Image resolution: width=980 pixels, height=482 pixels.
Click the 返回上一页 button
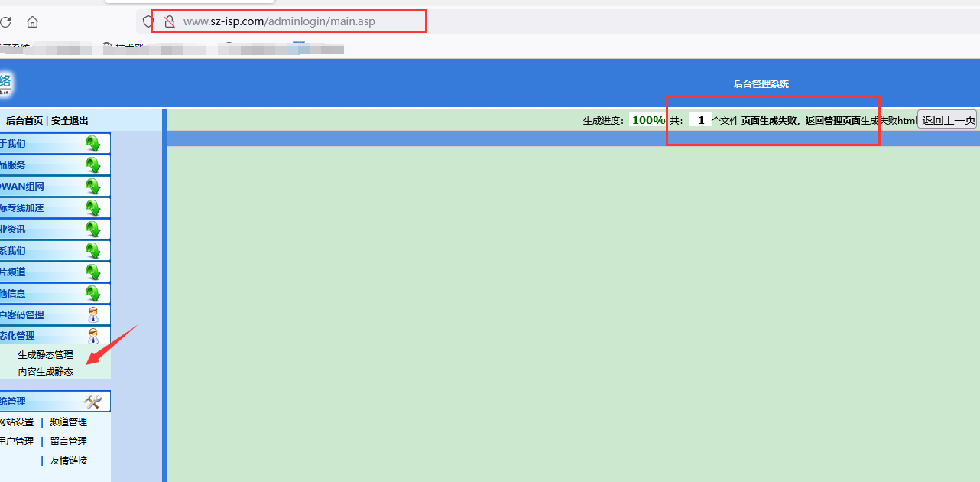click(x=948, y=120)
